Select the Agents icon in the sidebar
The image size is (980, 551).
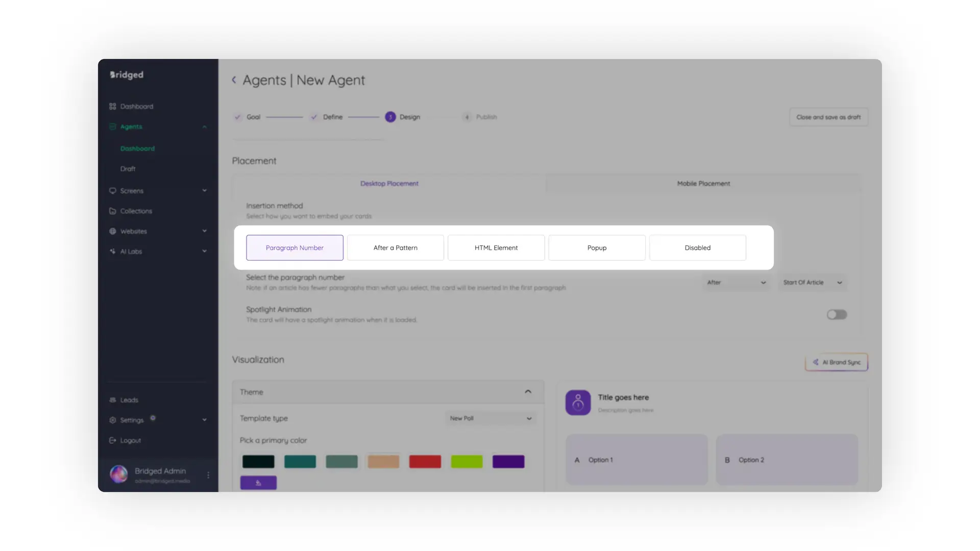click(x=113, y=127)
